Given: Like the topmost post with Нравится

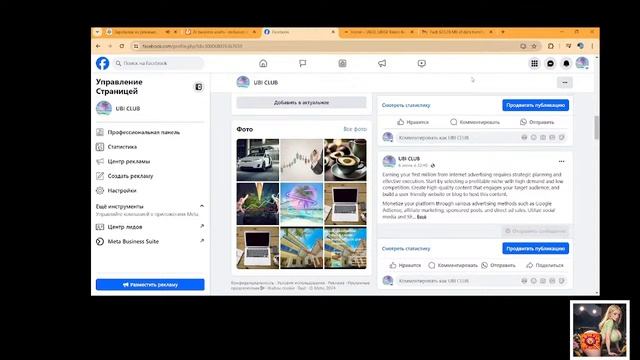Looking at the screenshot, I should [413, 122].
